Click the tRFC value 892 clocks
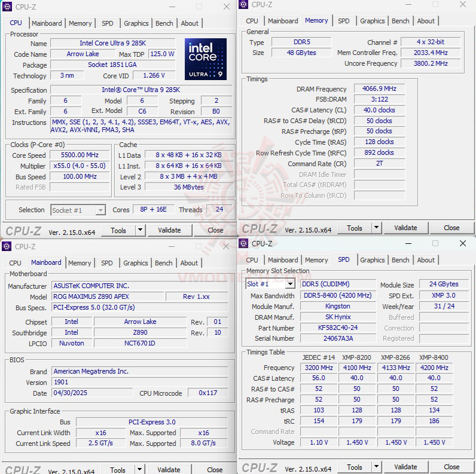 (379, 152)
